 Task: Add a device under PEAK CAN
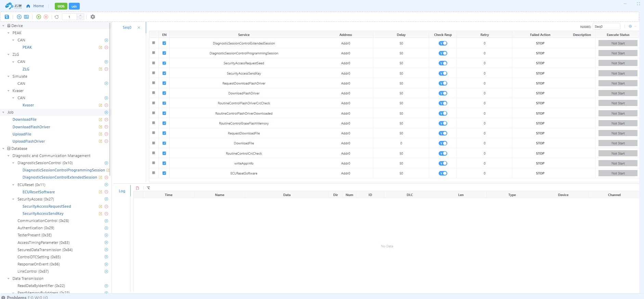click(106, 40)
